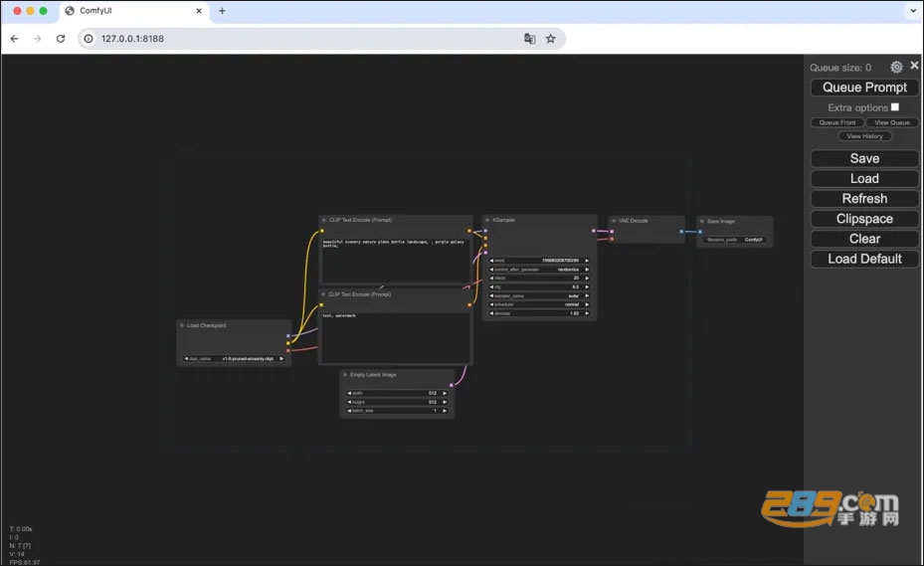
Task: Collapse the Save Image node
Action: click(702, 221)
